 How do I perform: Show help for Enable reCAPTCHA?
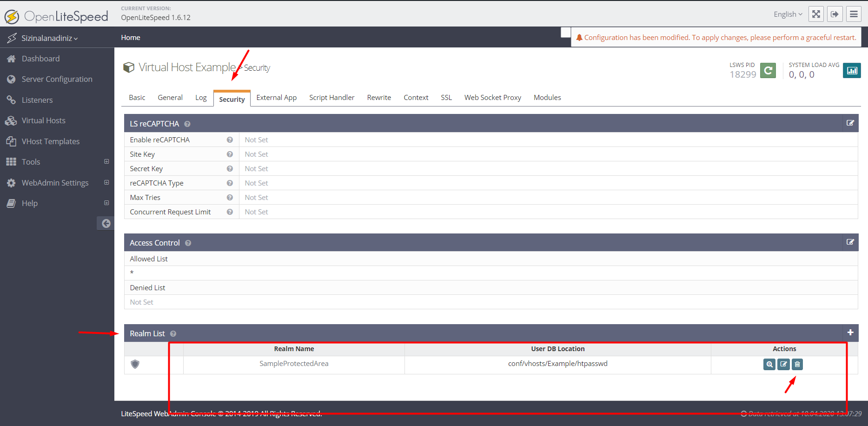tap(230, 140)
